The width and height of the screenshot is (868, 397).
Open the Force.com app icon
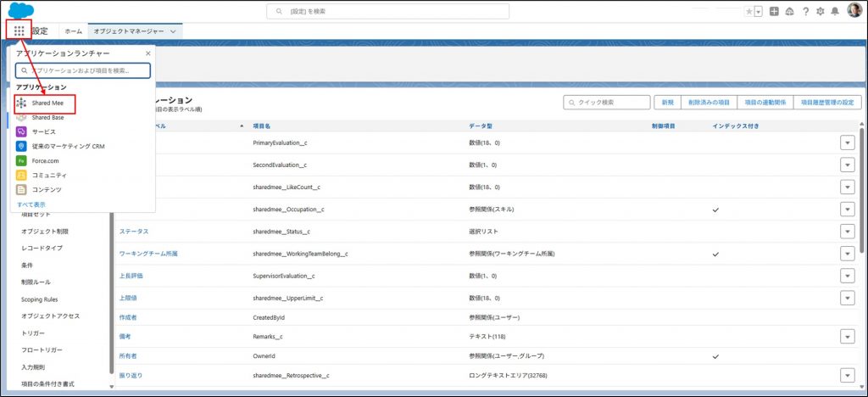point(22,160)
